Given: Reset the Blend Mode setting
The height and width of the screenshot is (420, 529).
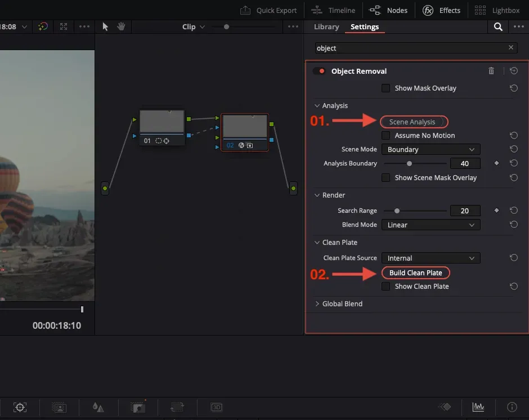Looking at the screenshot, I should pos(513,225).
